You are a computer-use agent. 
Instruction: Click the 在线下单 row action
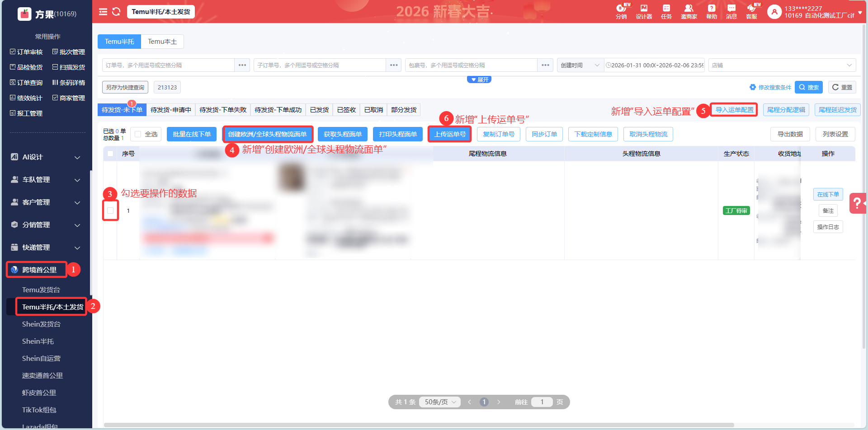828,195
